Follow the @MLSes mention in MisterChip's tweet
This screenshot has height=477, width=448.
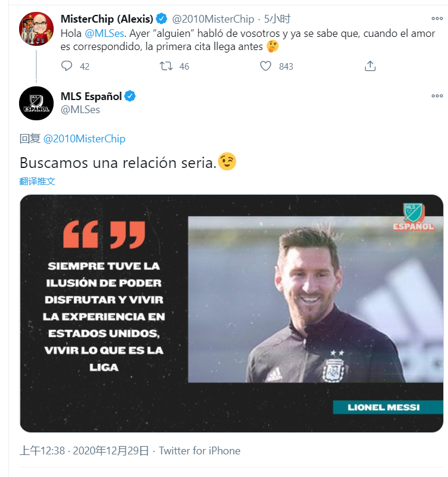pos(104,33)
